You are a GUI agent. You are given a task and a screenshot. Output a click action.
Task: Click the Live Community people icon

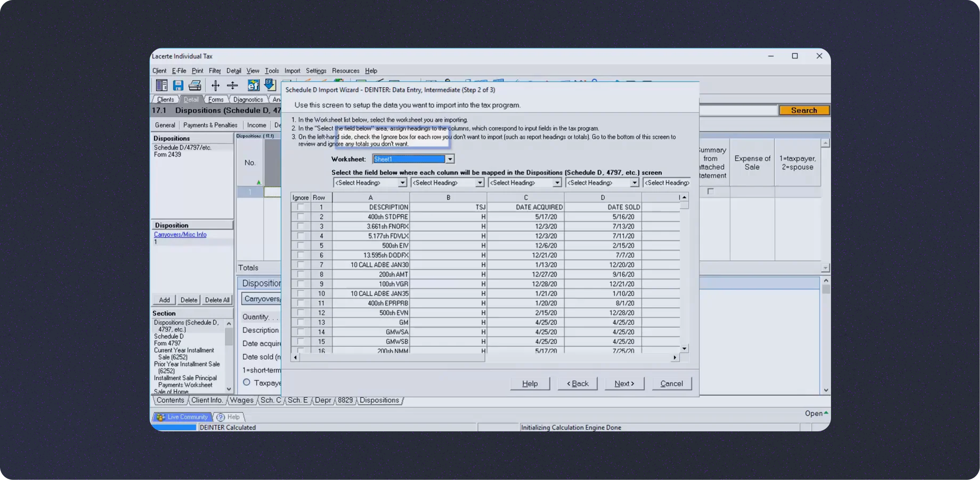coord(160,417)
